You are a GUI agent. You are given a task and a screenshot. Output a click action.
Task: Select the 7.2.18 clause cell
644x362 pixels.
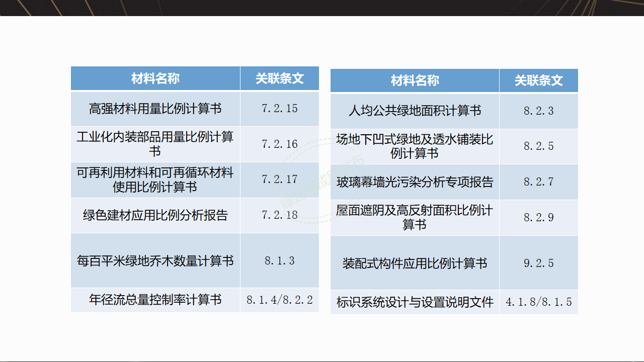pos(280,215)
